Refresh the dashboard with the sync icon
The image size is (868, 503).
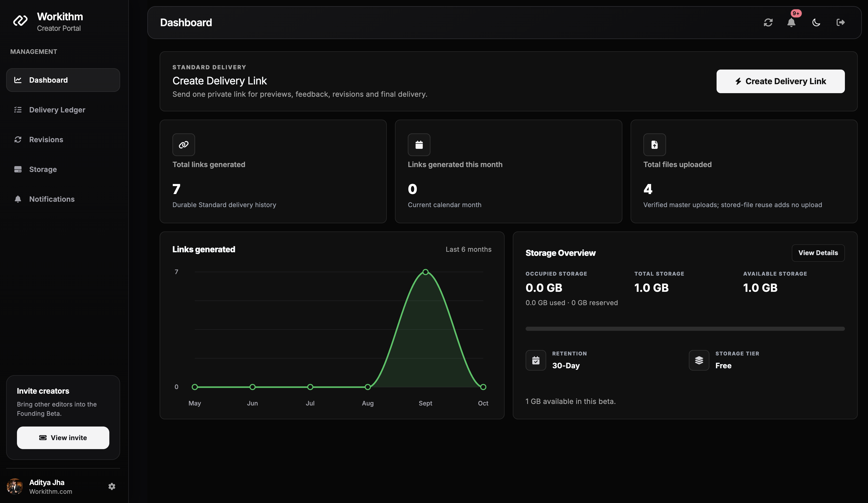pyautogui.click(x=768, y=22)
